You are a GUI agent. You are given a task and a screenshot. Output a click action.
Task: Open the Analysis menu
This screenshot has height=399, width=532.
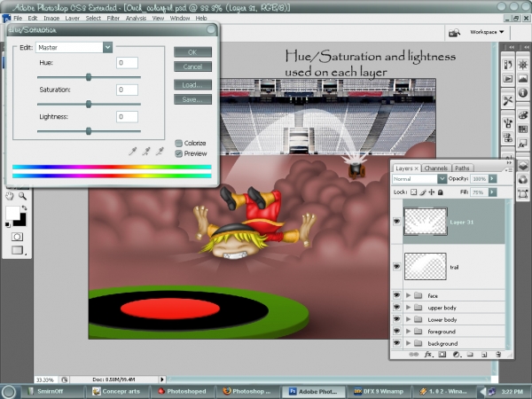[x=136, y=18]
